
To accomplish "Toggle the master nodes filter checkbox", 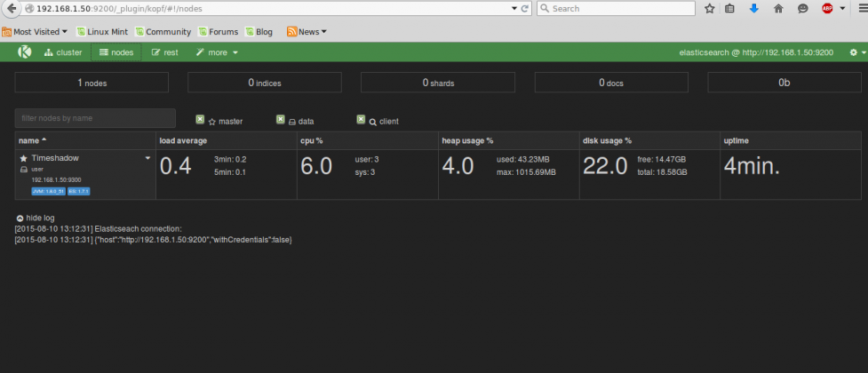I will pos(201,120).
